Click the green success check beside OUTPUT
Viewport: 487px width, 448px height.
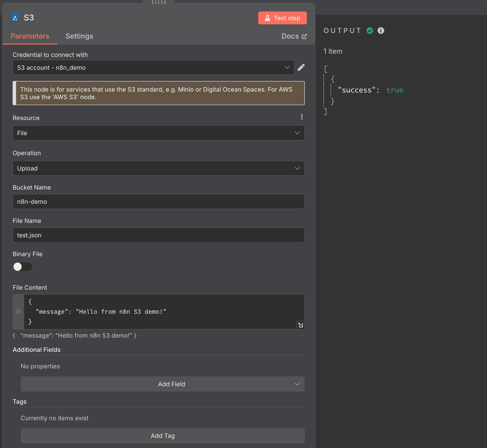tap(370, 30)
